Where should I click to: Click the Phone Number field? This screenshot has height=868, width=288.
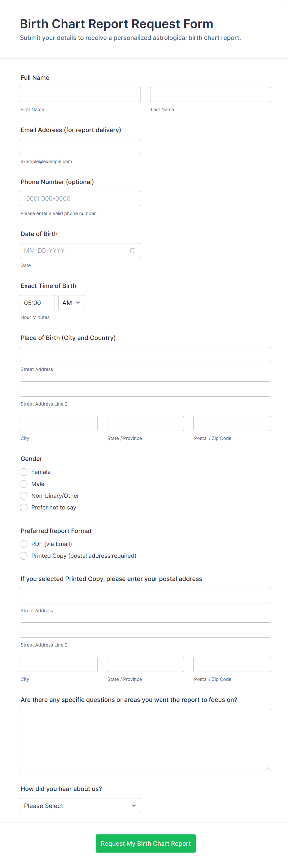click(x=80, y=199)
